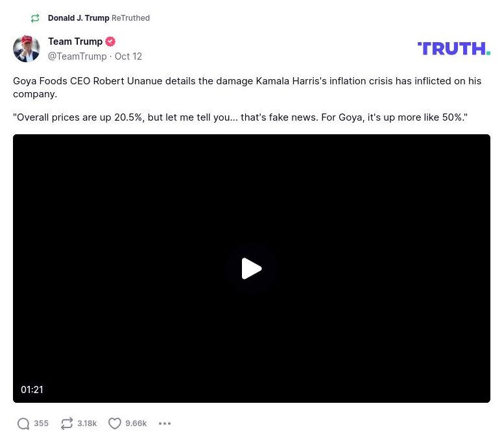Viewport: 504px width, 443px height.
Task: Open the three-dot more options menu
Action: point(165,424)
